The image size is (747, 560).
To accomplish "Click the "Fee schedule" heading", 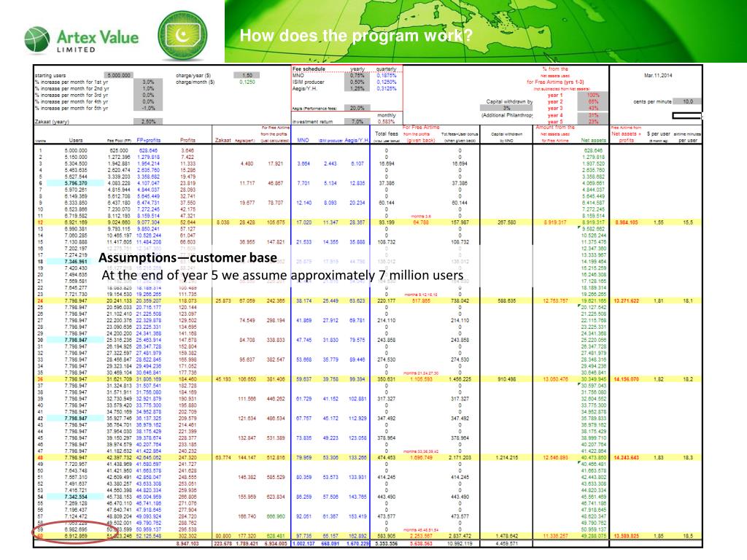I will 309,69.
